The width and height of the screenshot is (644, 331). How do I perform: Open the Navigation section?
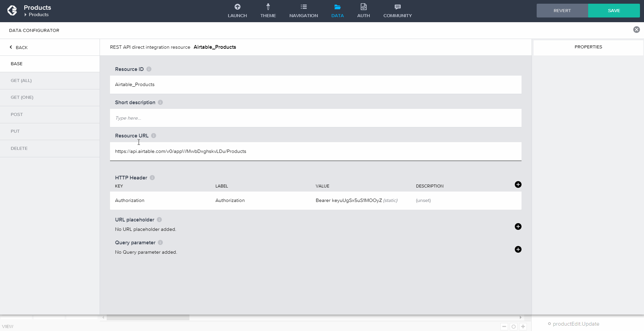click(303, 11)
